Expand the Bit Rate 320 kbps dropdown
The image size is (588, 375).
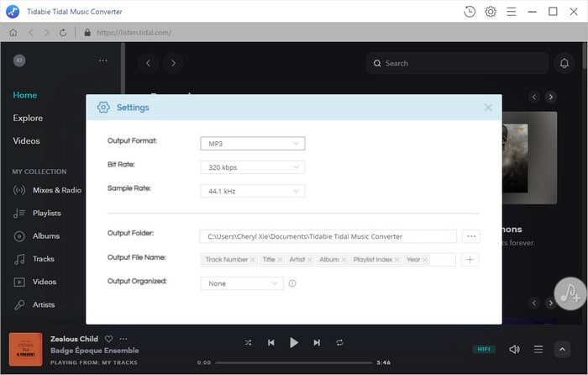(253, 167)
